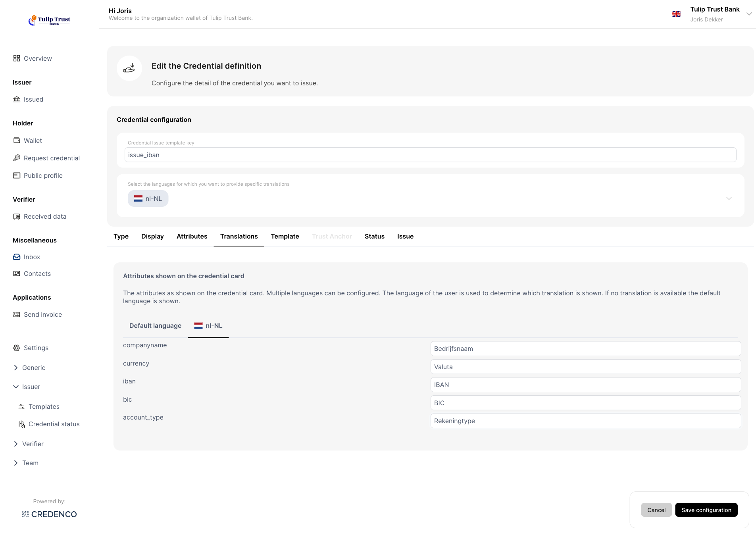Switch to the Attributes tab
756x541 pixels.
(x=192, y=236)
